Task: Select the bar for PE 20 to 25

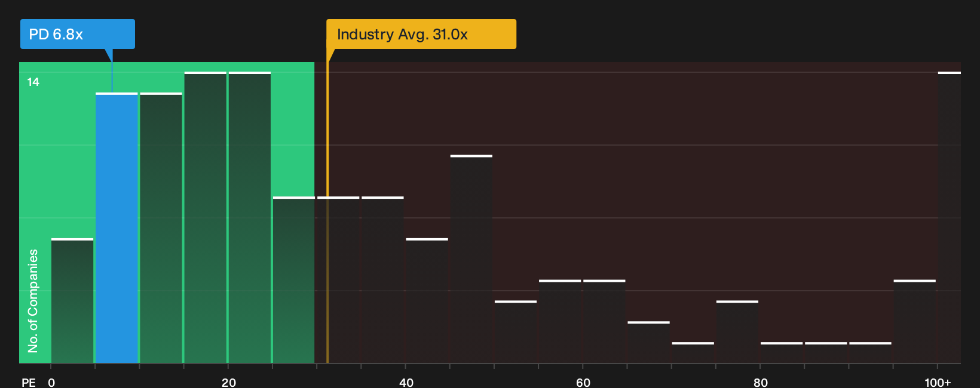Action: pyautogui.click(x=250, y=217)
